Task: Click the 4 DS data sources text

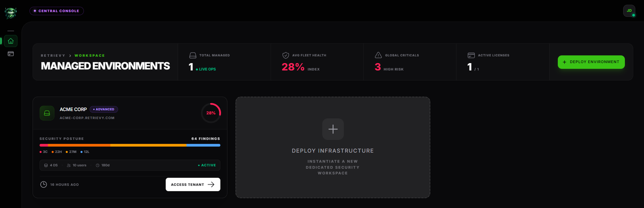Action: click(54, 165)
